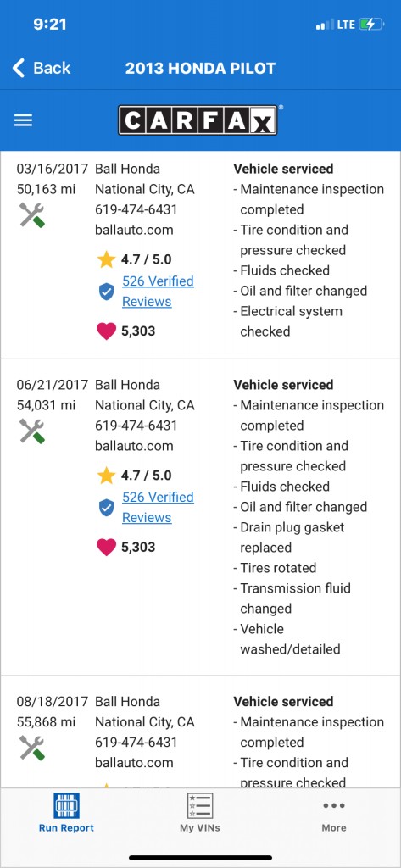Tap the back chevron arrow
This screenshot has width=401, height=868.
tap(19, 68)
